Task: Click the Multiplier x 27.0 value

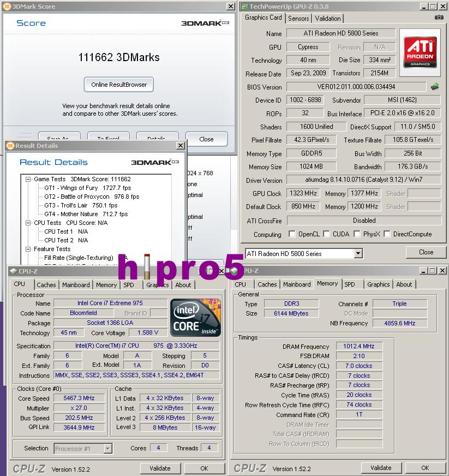Action: pyautogui.click(x=79, y=408)
